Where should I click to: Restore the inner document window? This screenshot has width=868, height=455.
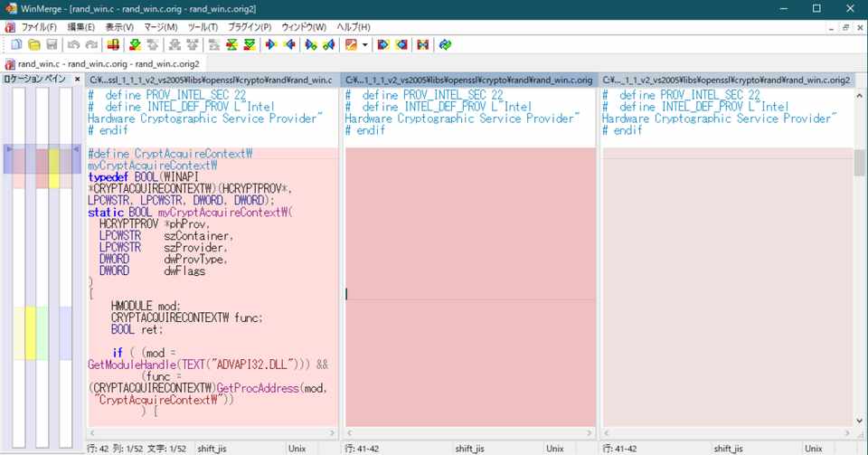click(x=845, y=27)
